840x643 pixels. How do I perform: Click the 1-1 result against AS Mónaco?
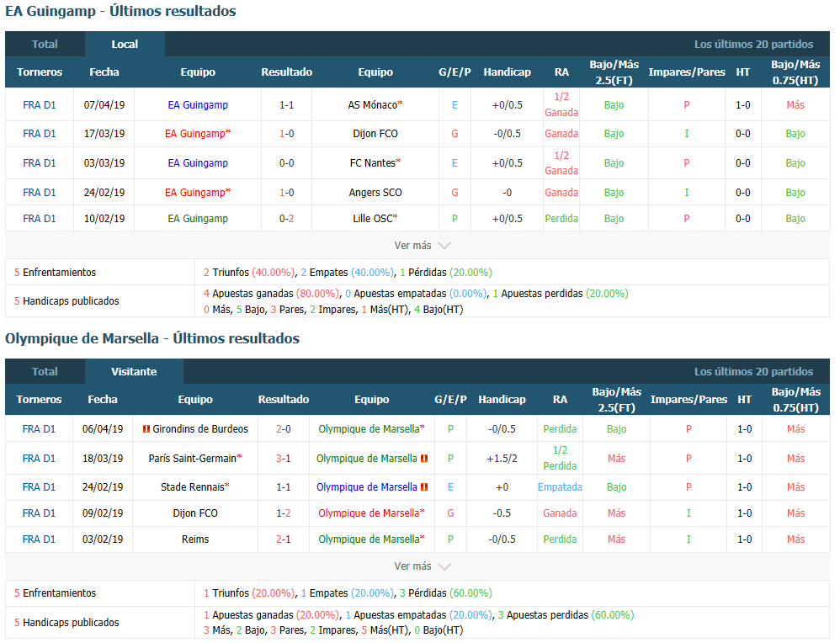coord(287,105)
